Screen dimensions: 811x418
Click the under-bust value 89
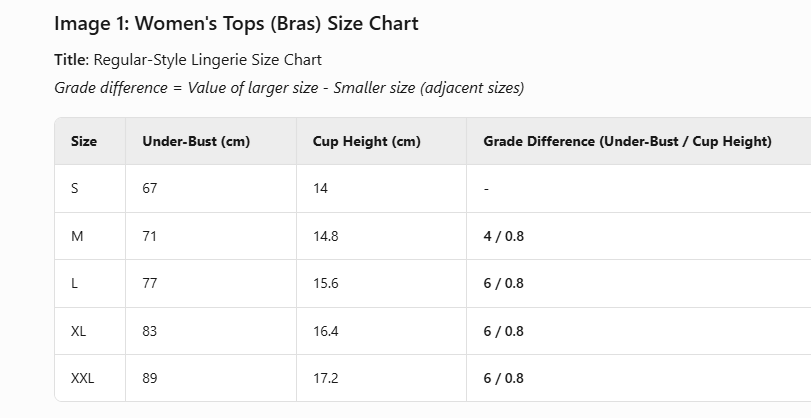coord(150,379)
